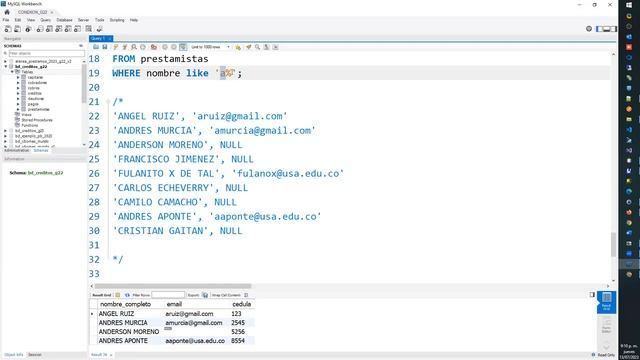Expand the capitales table node
Viewport: 640px width, 360px height.
pyautogui.click(x=18, y=77)
